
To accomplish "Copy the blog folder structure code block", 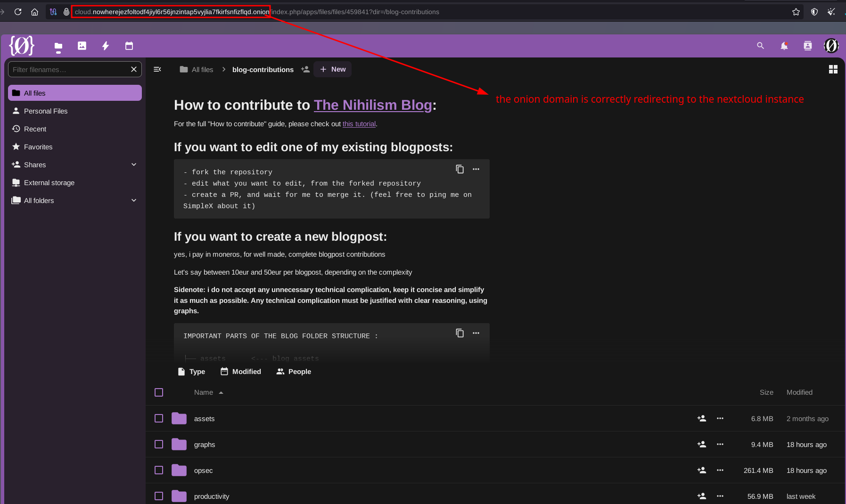I will tap(460, 333).
